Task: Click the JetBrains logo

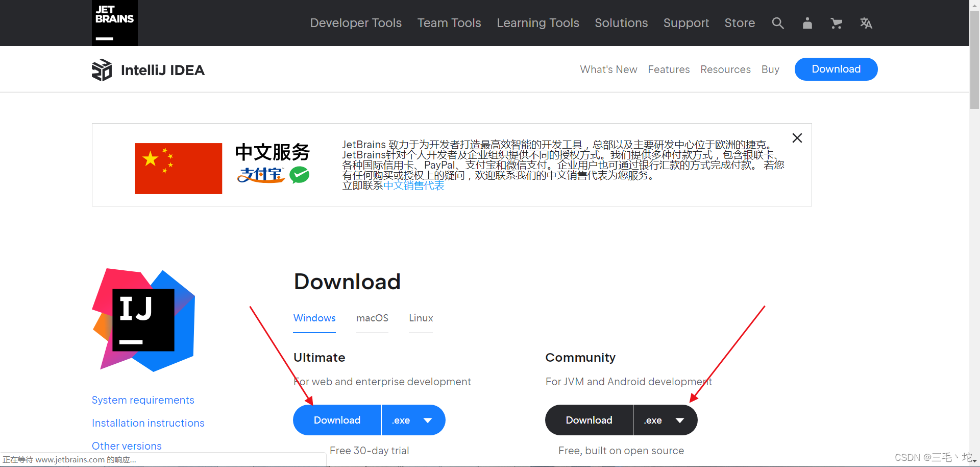Action: [x=114, y=22]
